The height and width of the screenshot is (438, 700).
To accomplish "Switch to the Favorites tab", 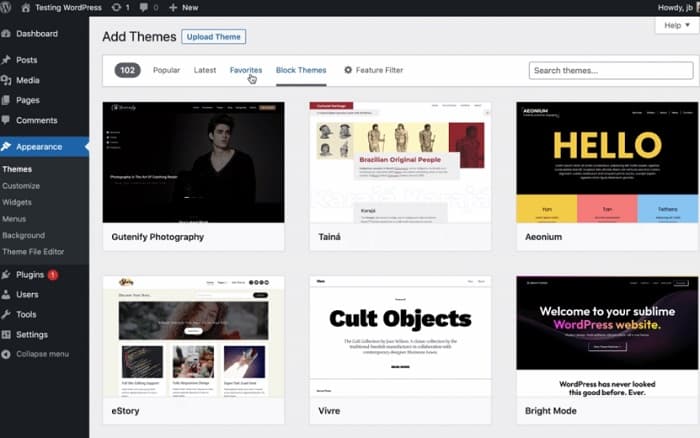I will 246,70.
